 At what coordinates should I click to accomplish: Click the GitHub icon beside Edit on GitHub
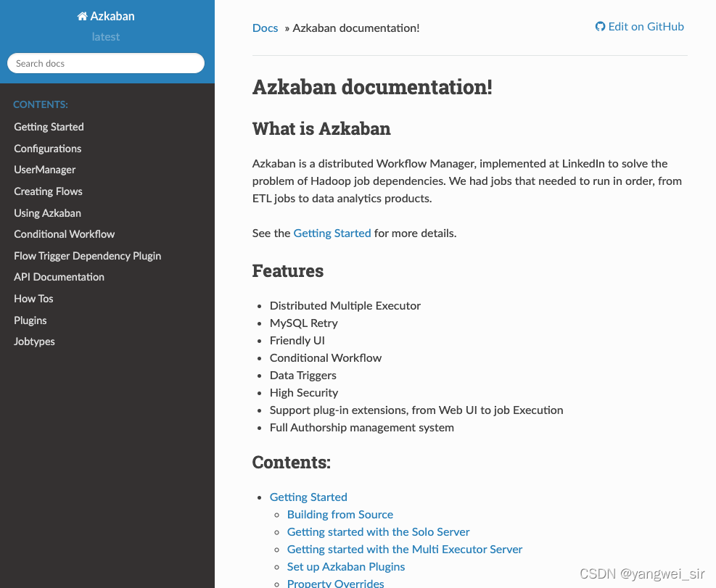point(600,27)
